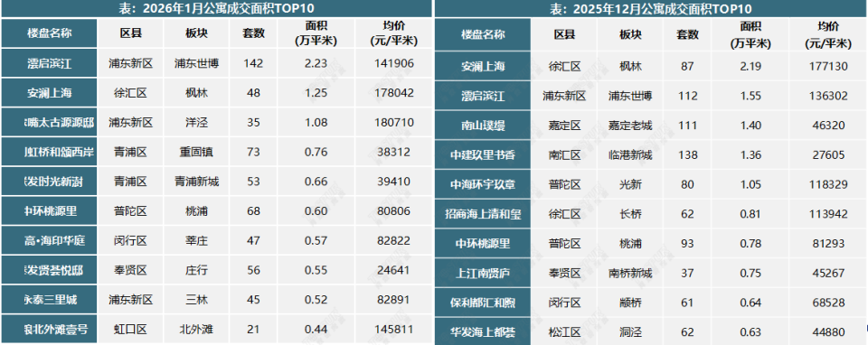The height and width of the screenshot is (345, 868).
Task: Click 澐启滨江 in the December 2025 table
Action: tap(483, 97)
